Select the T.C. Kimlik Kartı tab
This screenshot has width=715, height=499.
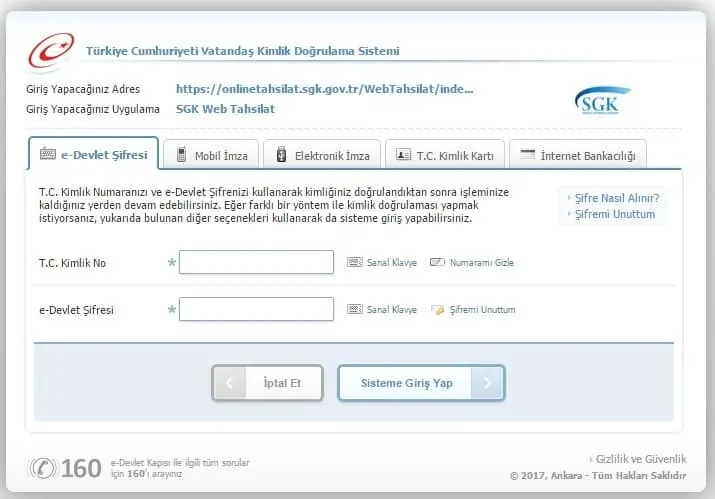(x=445, y=155)
